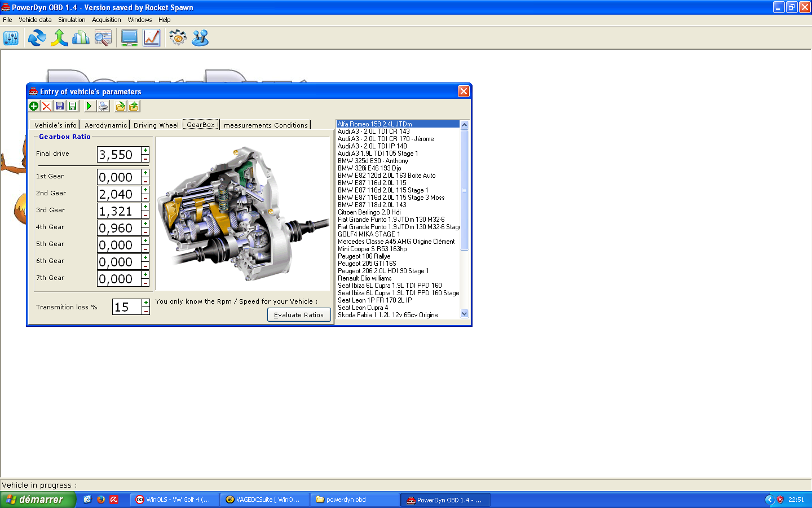The width and height of the screenshot is (812, 508).
Task: Open the settings gear toolbar icon
Action: click(x=177, y=38)
